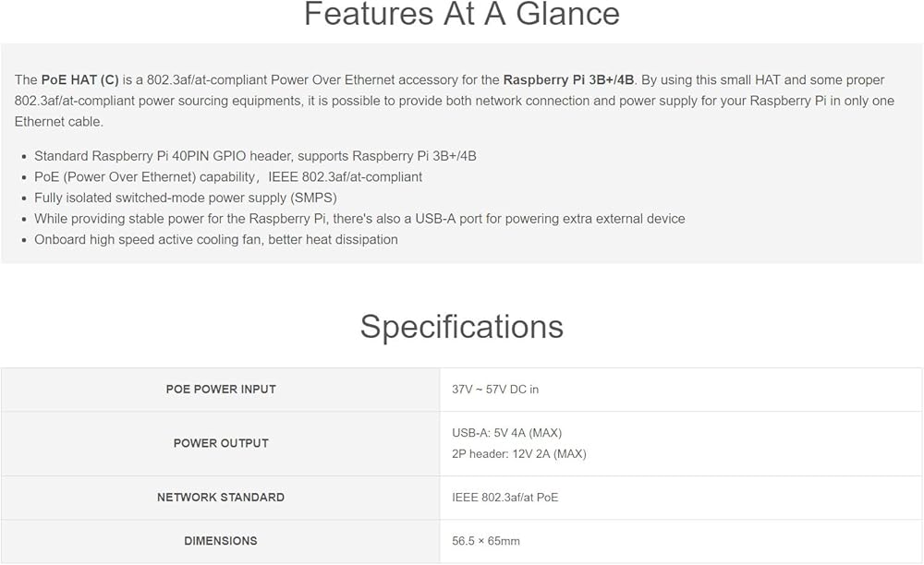Click the '2P header: 12V 2A (MAX)' value

518,453
